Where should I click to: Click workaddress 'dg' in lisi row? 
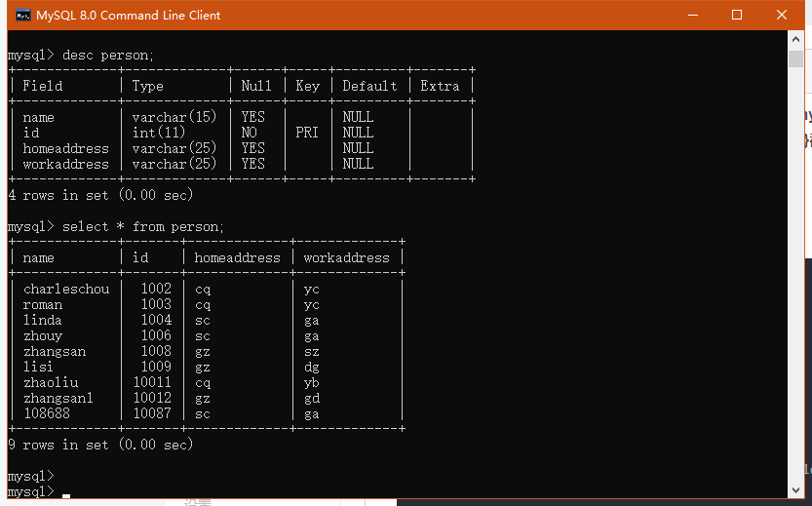coord(312,368)
